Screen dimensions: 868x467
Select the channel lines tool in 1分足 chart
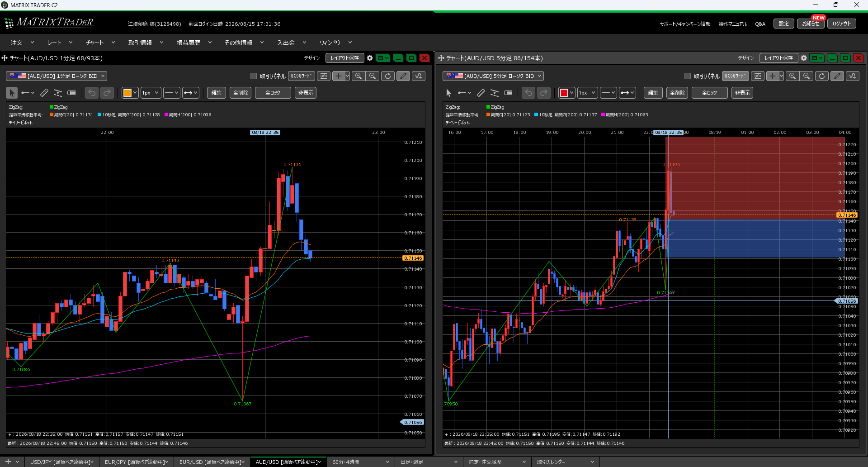pyautogui.click(x=58, y=93)
